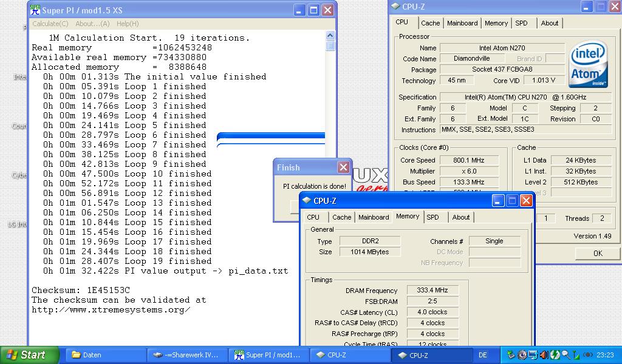The width and height of the screenshot is (622, 364).
Task: Open the Calculate(C) menu in Super PI
Action: (x=50, y=24)
